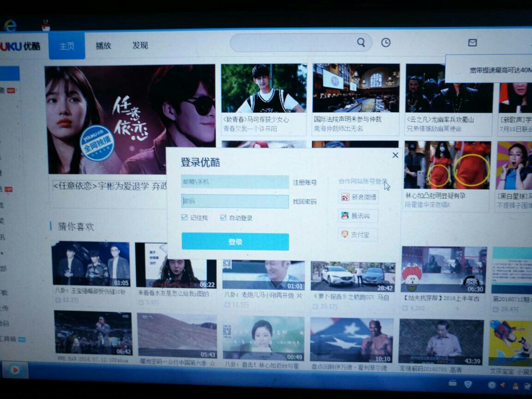The image size is (532, 399).
Task: Click the 八卦:王宝强嘴部受伤缝10针 title
Action: [90, 291]
